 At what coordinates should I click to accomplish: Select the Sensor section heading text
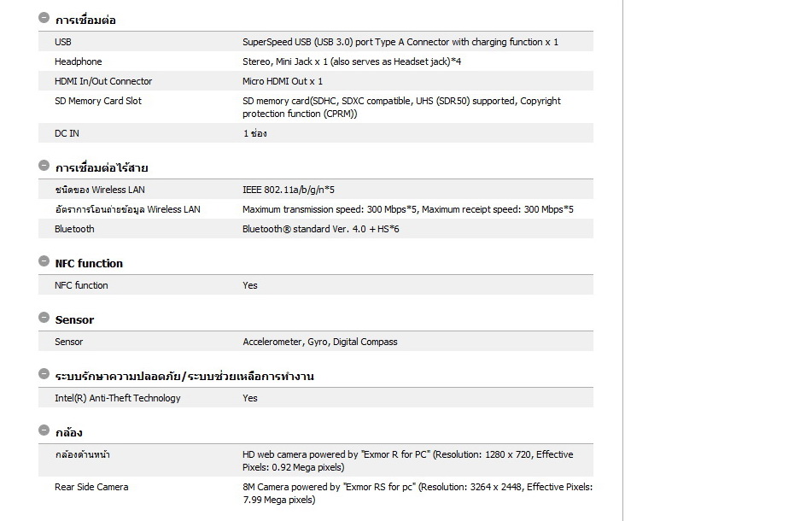tap(74, 319)
